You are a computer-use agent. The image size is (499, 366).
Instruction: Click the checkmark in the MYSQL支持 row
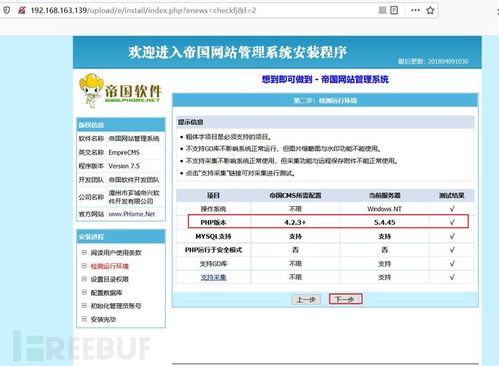click(x=452, y=236)
